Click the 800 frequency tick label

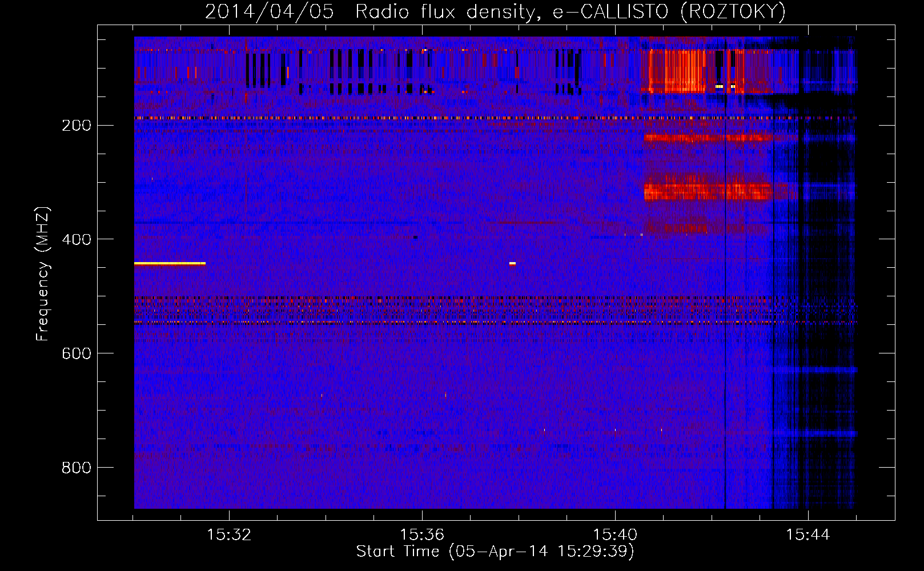(77, 468)
